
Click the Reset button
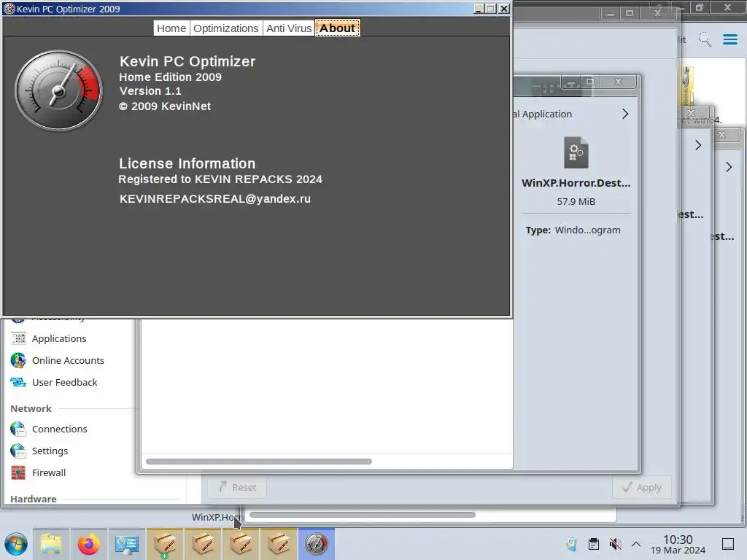click(x=237, y=487)
